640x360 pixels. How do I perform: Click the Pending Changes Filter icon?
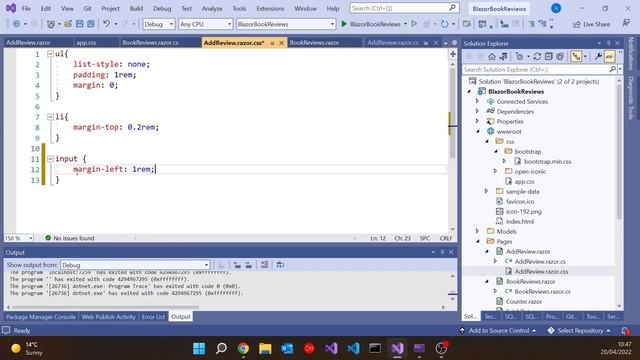coord(520,56)
